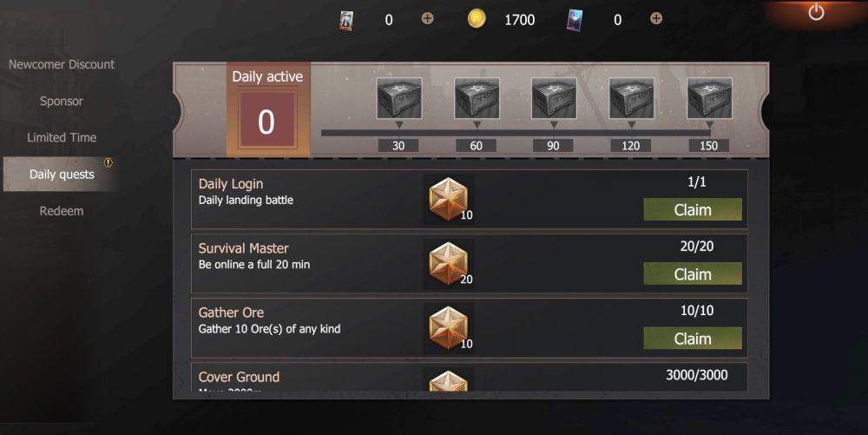Viewport: 868px width, 435px height.
Task: Click the plus next to blue card count
Action: [x=656, y=19]
